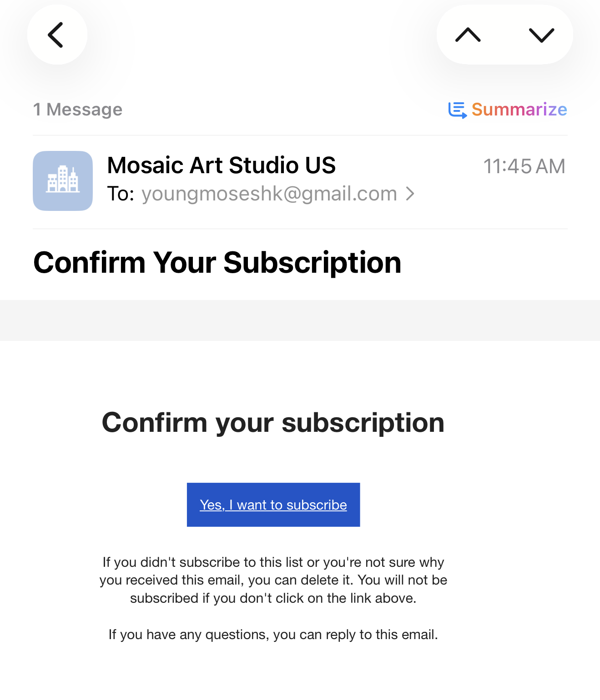
Task: Tap the gray band above the email body
Action: click(300, 320)
